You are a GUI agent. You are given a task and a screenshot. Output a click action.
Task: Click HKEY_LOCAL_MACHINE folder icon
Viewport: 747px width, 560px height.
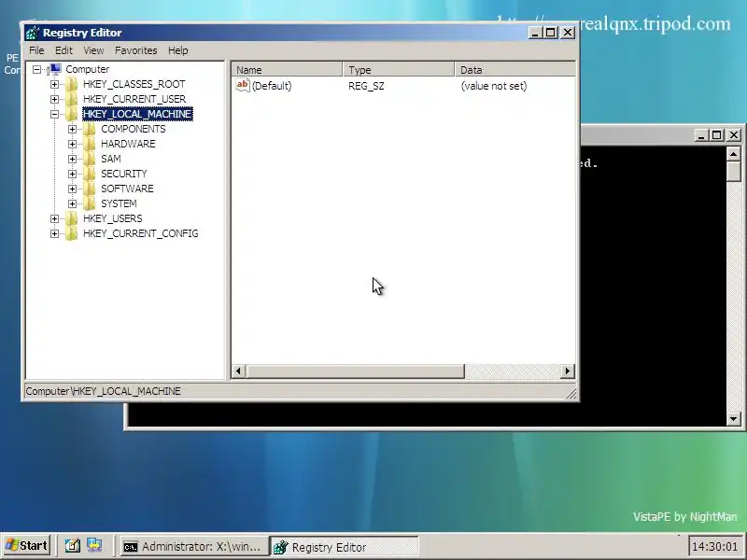tap(72, 114)
